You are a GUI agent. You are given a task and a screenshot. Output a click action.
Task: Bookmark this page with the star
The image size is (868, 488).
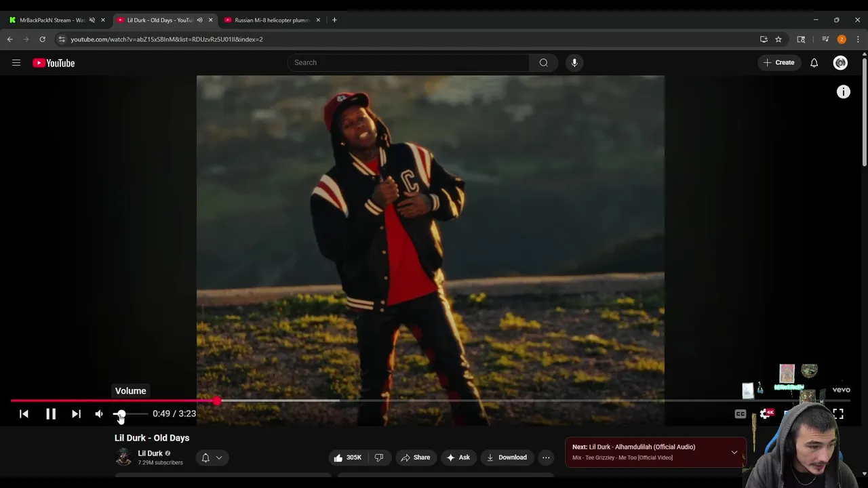click(x=778, y=39)
